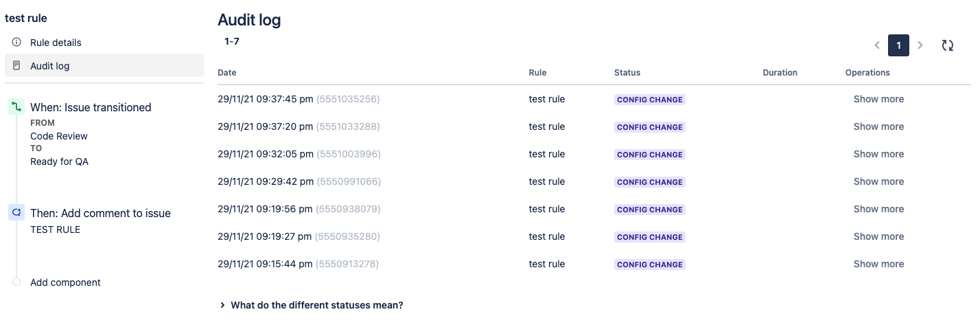The image size is (980, 336).
Task: Expand 'What do the different statuses mean?'
Action: pos(312,305)
